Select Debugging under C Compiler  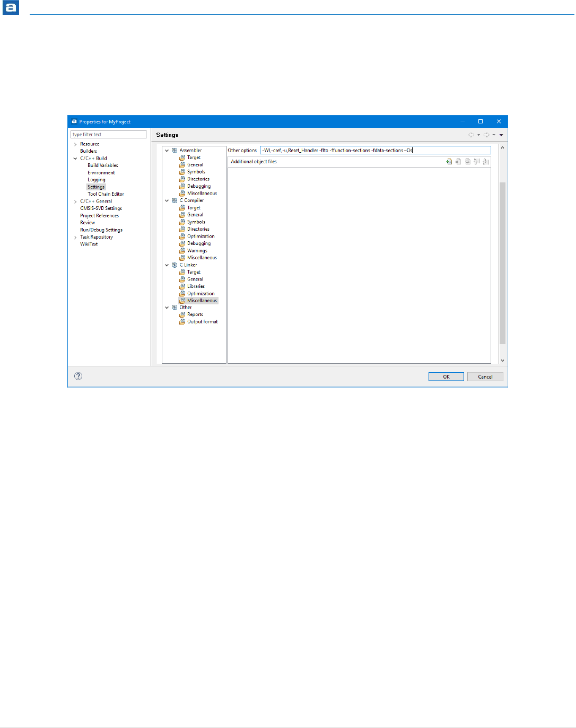(x=198, y=243)
